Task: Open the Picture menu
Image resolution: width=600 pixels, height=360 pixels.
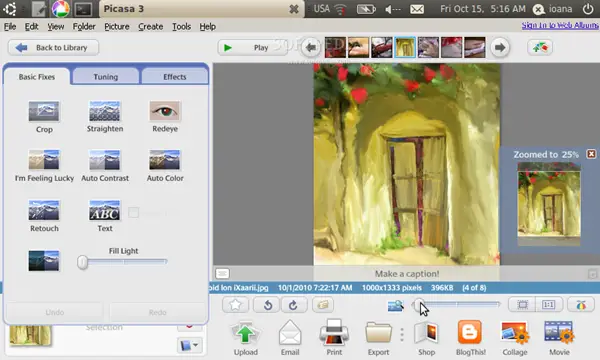Action: click(x=117, y=26)
